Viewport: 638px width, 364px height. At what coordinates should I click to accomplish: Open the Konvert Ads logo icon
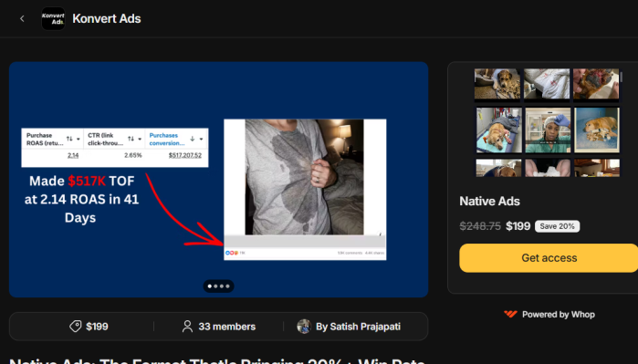coord(53,19)
